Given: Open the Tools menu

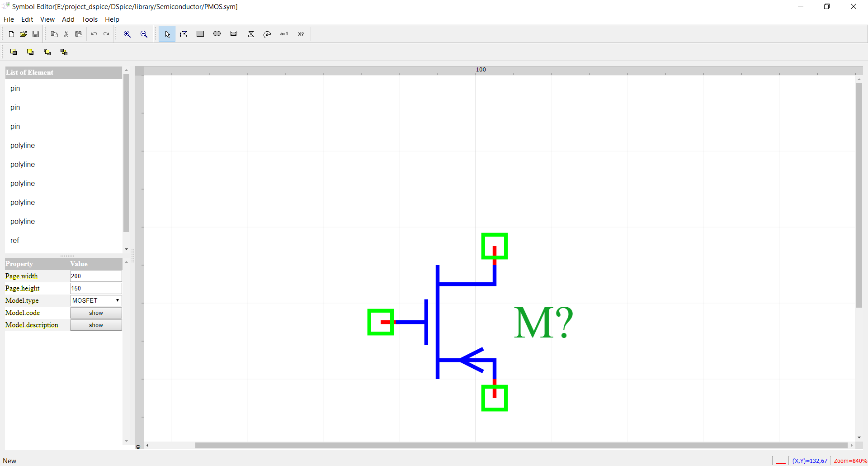Looking at the screenshot, I should [x=90, y=19].
